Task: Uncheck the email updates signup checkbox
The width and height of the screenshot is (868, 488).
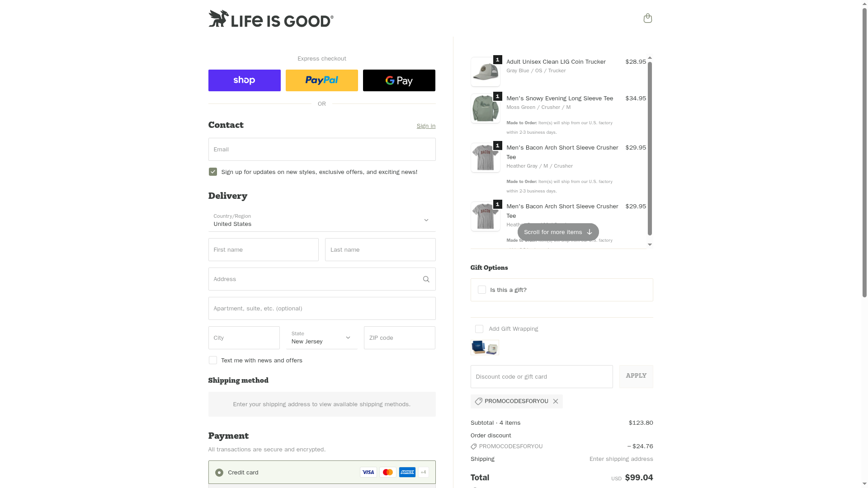Action: [x=213, y=172]
